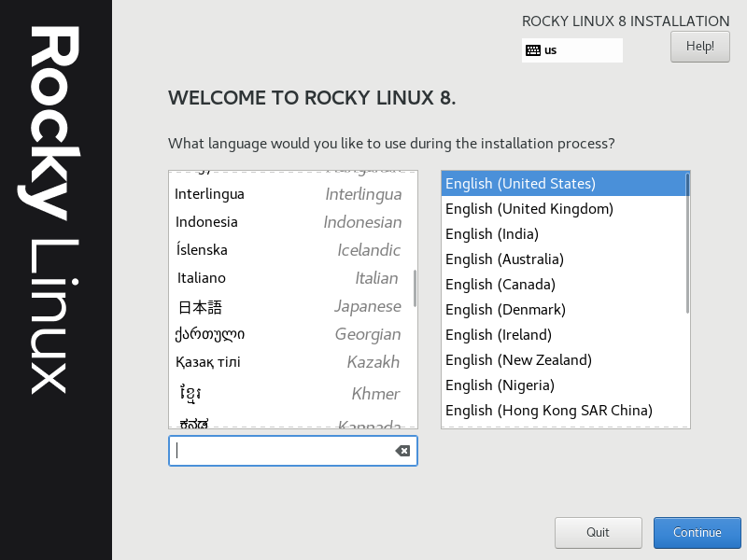Click the Help! button
Viewport: 747px width, 560px height.
(699, 46)
